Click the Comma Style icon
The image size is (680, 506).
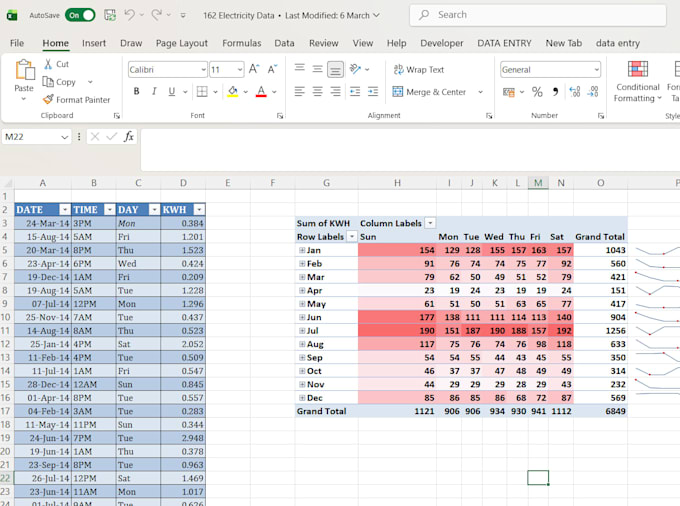(x=556, y=92)
